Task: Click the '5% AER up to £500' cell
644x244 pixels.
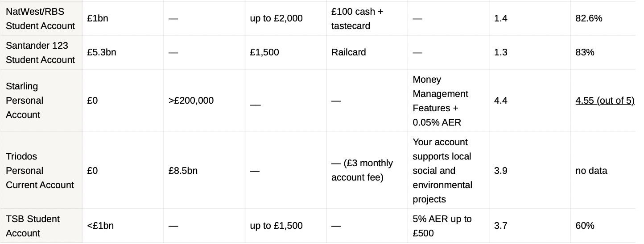Action: [x=448, y=226]
